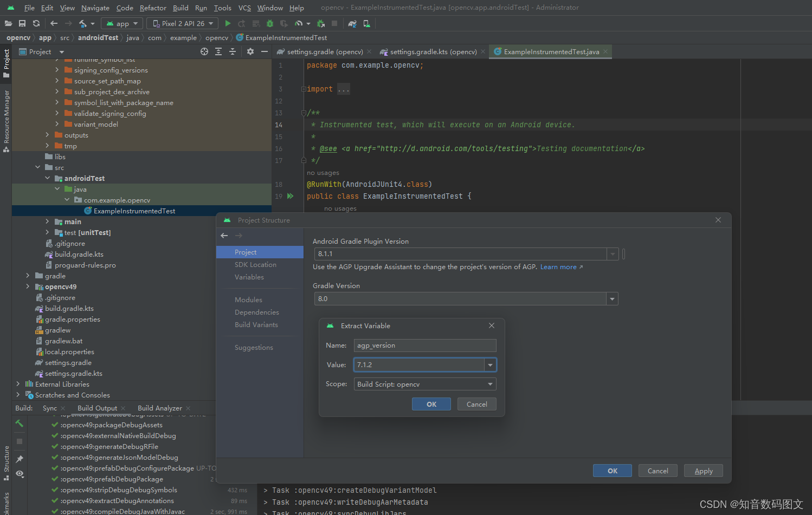Screen dimensions: 812x515
Task: Open the Refactor menu
Action: pyautogui.click(x=153, y=8)
